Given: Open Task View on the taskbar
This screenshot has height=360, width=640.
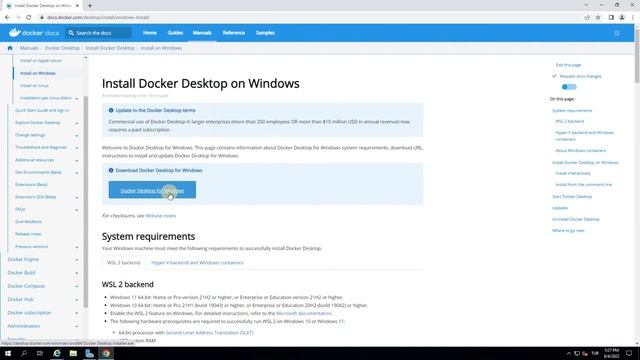Looking at the screenshot, I should click(x=40, y=353).
